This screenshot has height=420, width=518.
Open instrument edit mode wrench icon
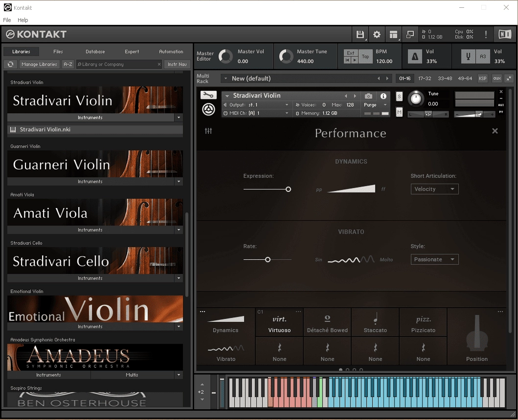tap(208, 95)
